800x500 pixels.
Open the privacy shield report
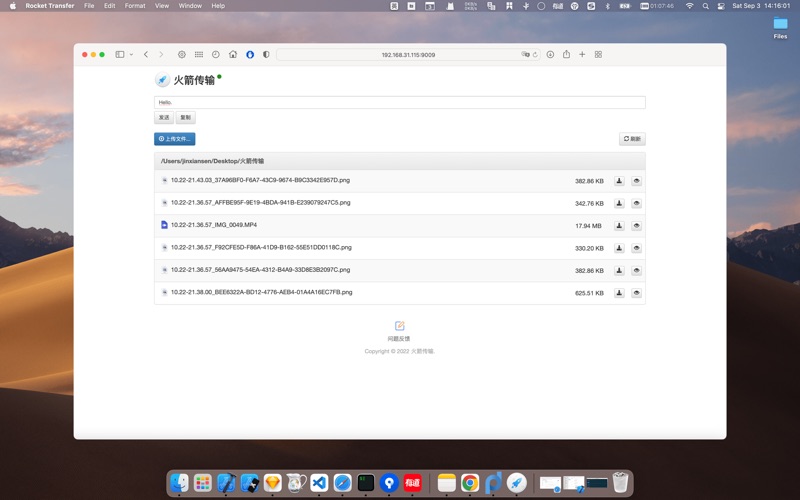coord(266,55)
